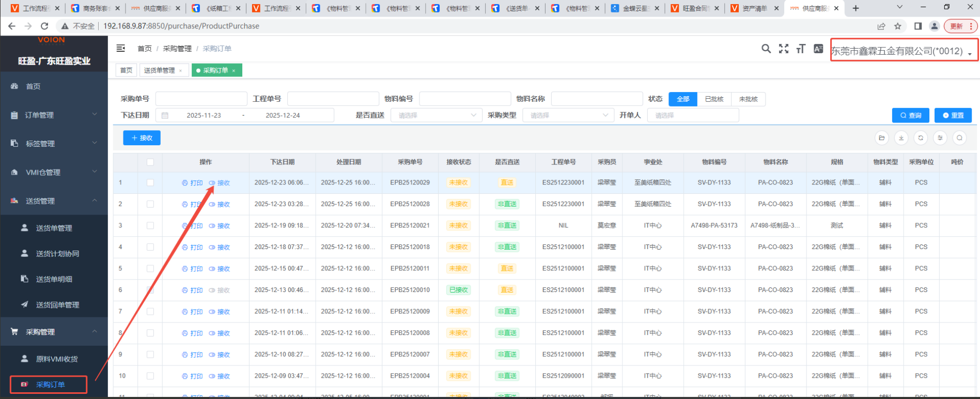
Task: Open 送货回单管理 in the sidebar
Action: [54, 305]
